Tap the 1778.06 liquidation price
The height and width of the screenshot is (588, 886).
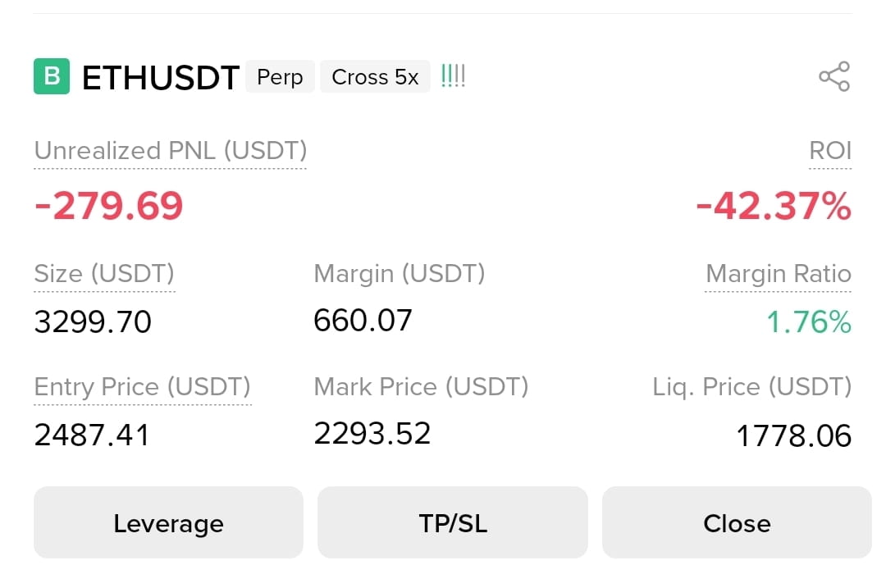click(793, 435)
